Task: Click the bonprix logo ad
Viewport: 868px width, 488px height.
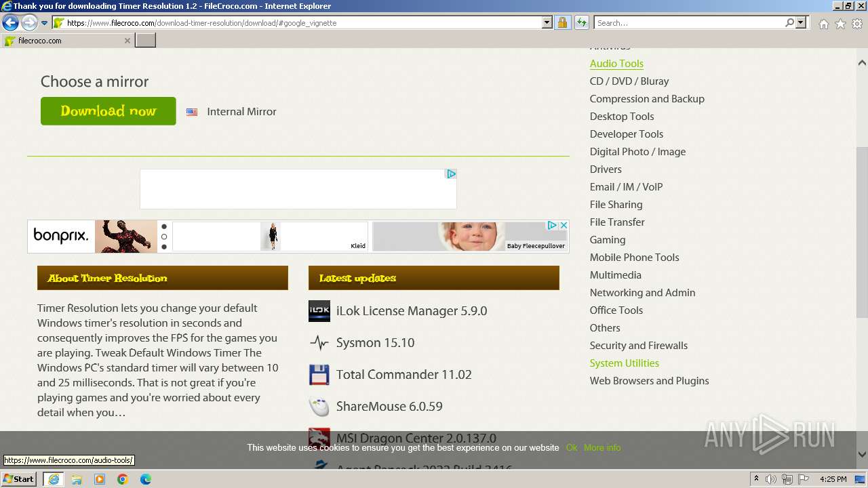Action: coord(61,237)
